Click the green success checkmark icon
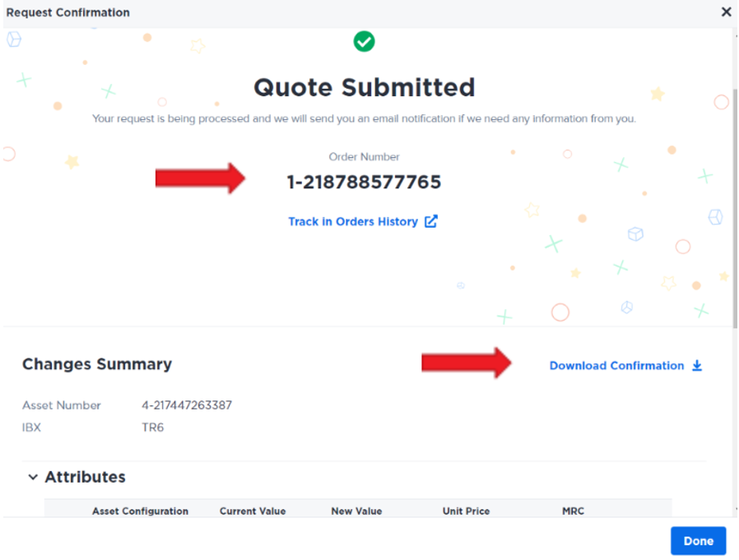This screenshot has height=560, width=739. point(364,41)
